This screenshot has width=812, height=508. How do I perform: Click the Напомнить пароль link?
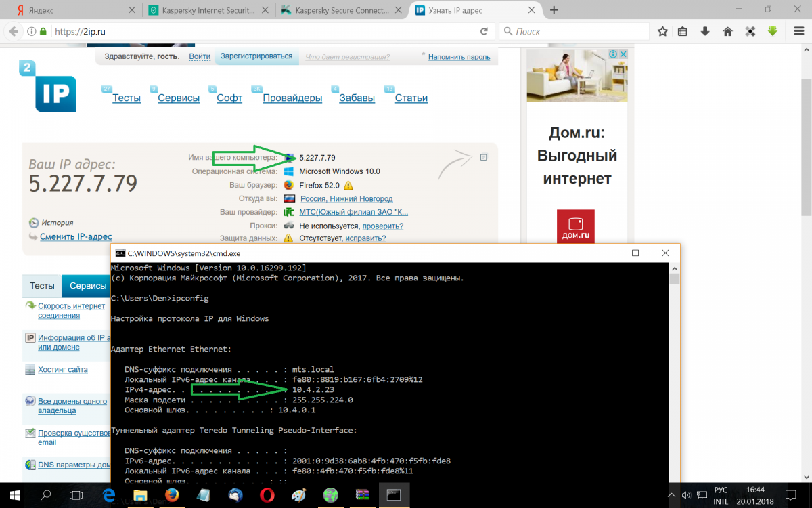(x=459, y=57)
